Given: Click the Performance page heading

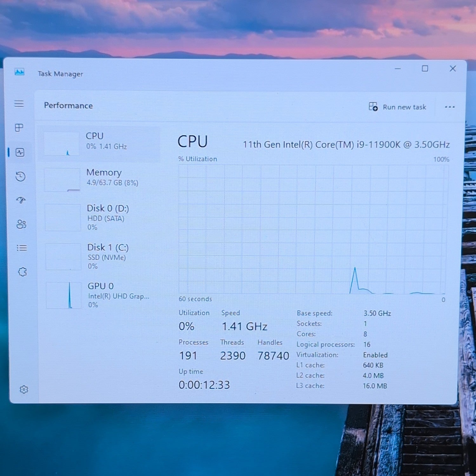Looking at the screenshot, I should tap(68, 105).
